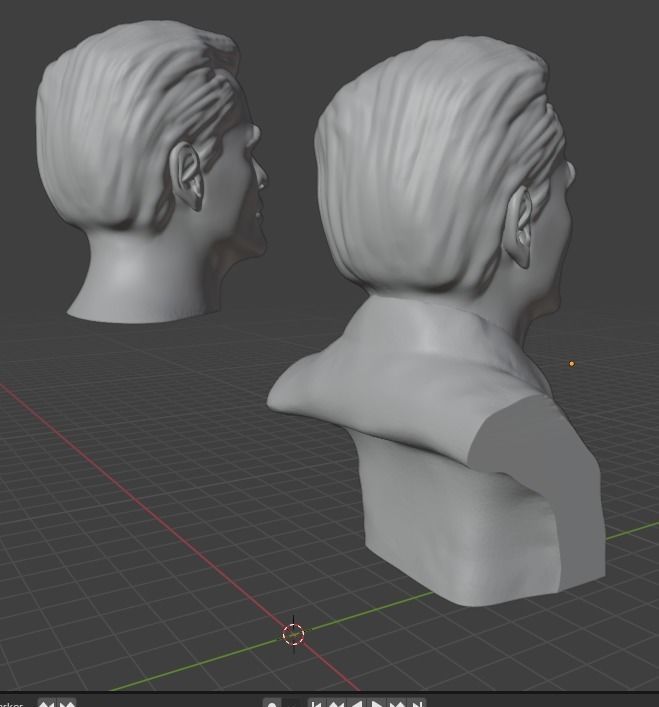Select the small orange origin point object

click(x=572, y=363)
